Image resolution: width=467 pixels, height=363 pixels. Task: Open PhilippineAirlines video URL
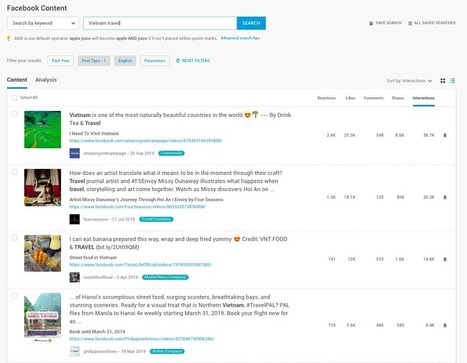(142, 339)
